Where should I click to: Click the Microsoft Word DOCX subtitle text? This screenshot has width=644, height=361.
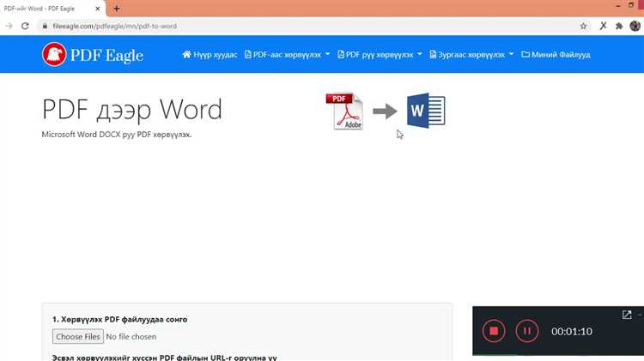click(117, 135)
